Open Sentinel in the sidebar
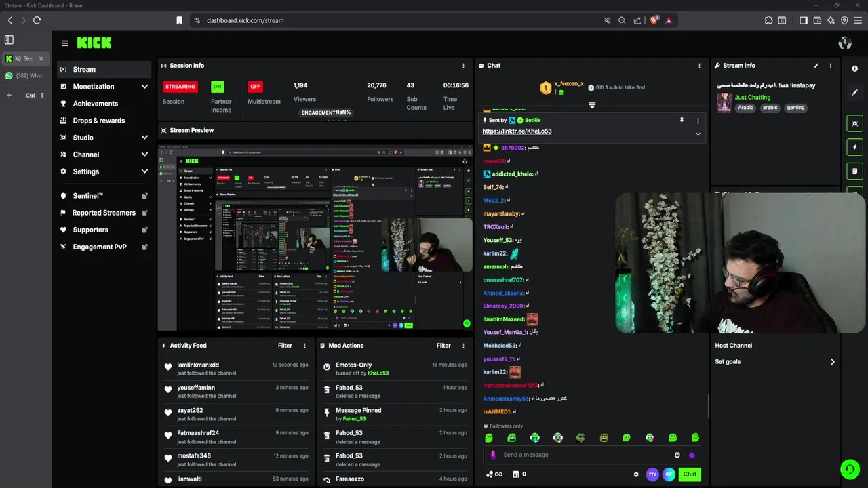The image size is (868, 488). click(x=103, y=196)
